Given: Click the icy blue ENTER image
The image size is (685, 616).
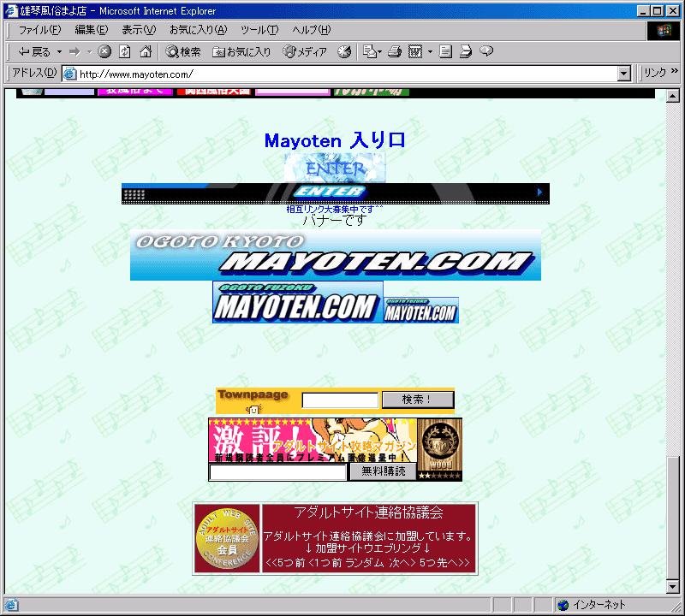Looking at the screenshot, I should pyautogui.click(x=335, y=168).
